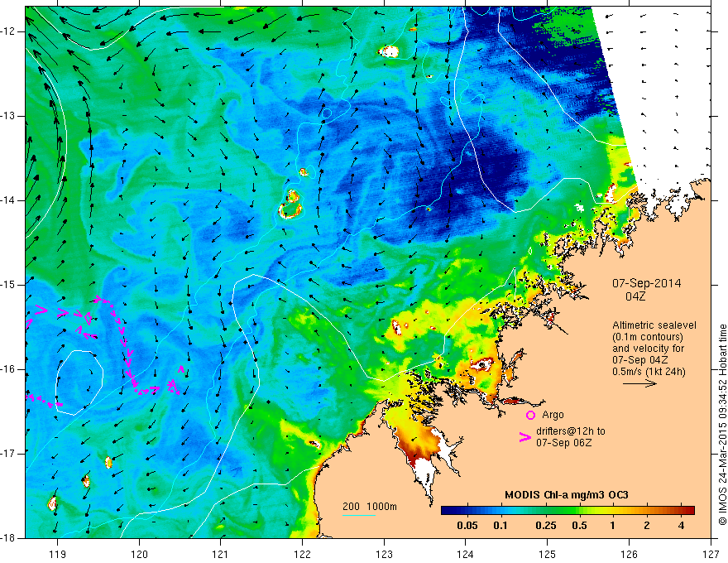The width and height of the screenshot is (728, 563).
Task: Click longitude axis label '127'
Action: (711, 554)
